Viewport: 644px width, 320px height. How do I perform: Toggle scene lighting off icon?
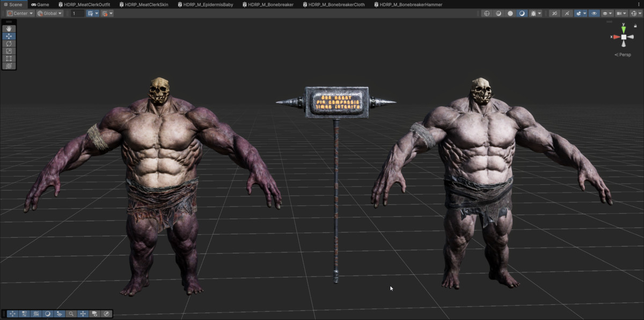pyautogui.click(x=567, y=13)
